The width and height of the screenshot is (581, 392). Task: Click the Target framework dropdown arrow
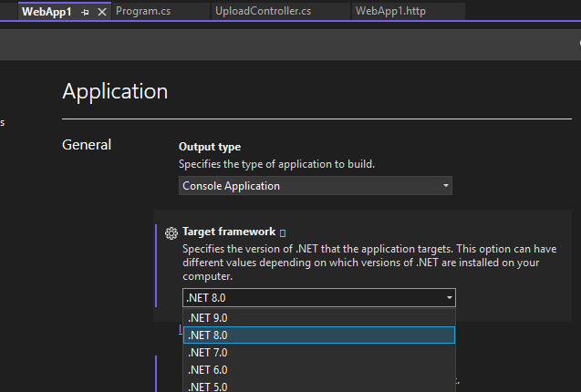point(449,298)
